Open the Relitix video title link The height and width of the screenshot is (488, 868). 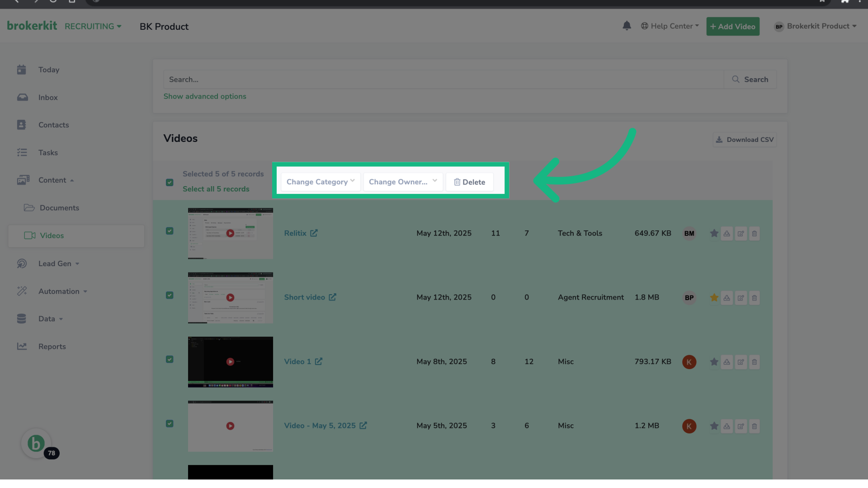coord(295,233)
